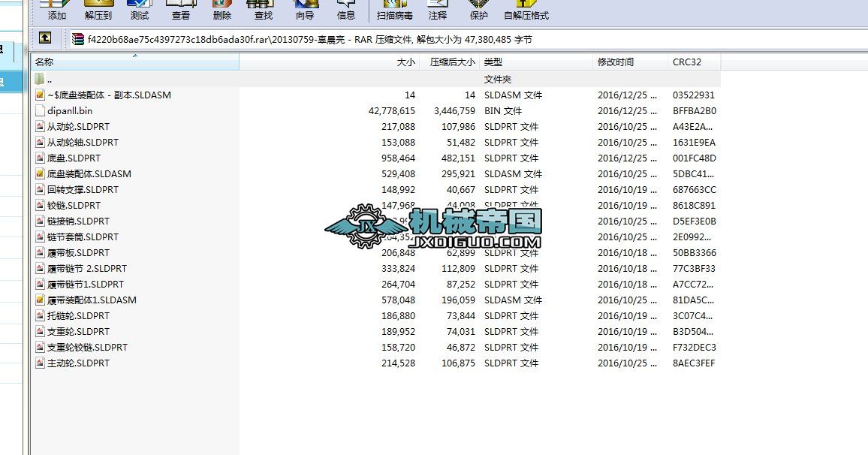Sort by 大小 column header

pos(330,62)
